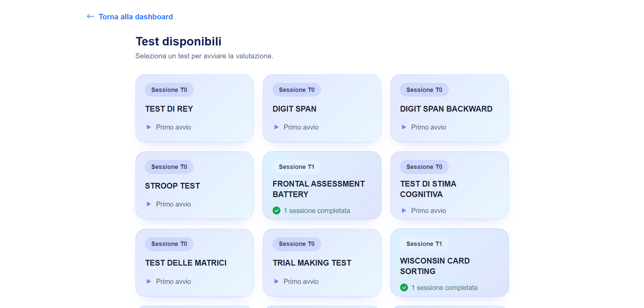The image size is (644, 308).
Task: Hit play icon under Digit Span Backward
Action: [x=404, y=127]
